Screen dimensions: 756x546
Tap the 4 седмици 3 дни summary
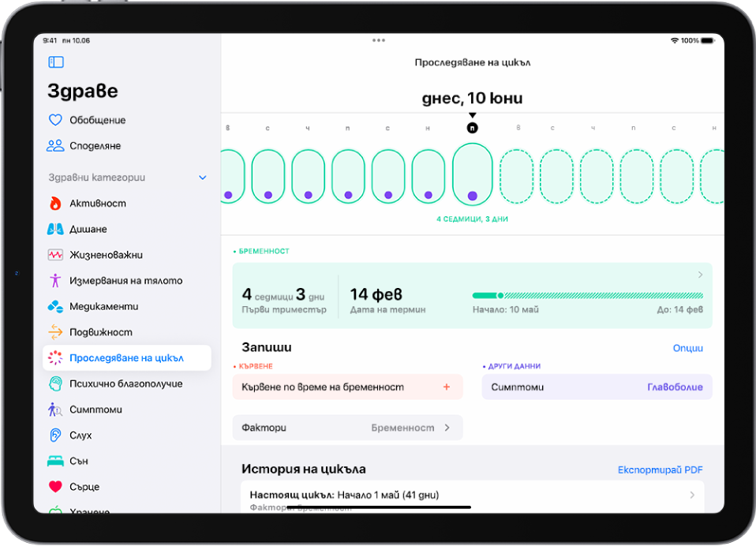[x=283, y=294]
